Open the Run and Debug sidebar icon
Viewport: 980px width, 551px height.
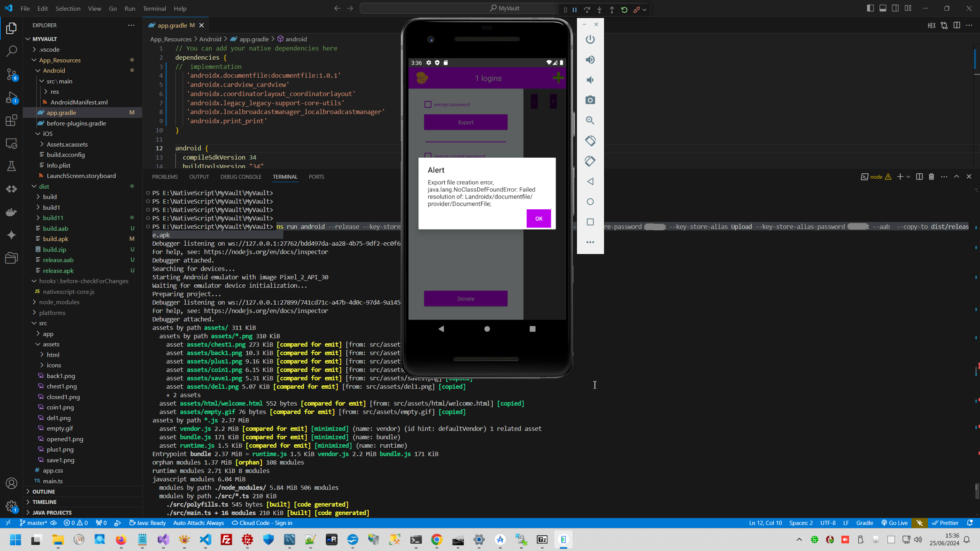[11, 98]
